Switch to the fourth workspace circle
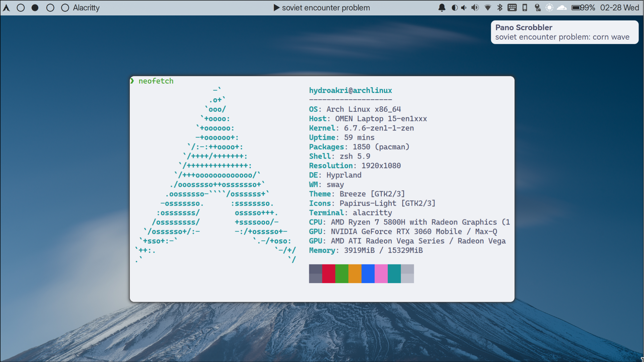The image size is (644, 362). point(65,8)
